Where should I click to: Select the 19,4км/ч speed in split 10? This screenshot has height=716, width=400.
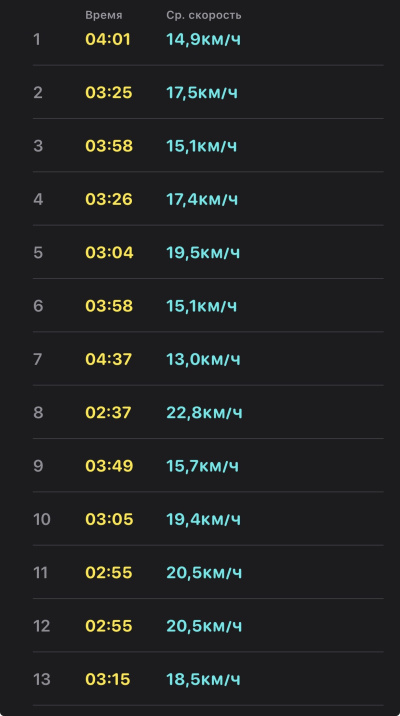tap(203, 520)
